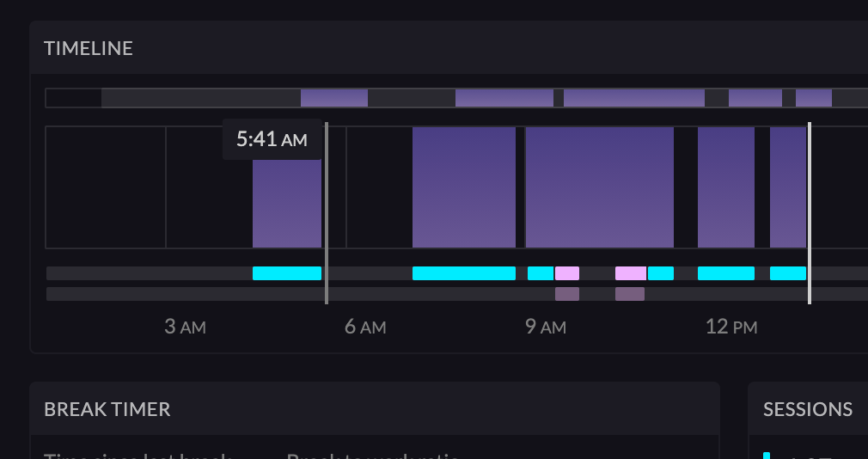The width and height of the screenshot is (868, 459).
Task: Click the 5:41 AM time tooltip
Action: pos(272,139)
